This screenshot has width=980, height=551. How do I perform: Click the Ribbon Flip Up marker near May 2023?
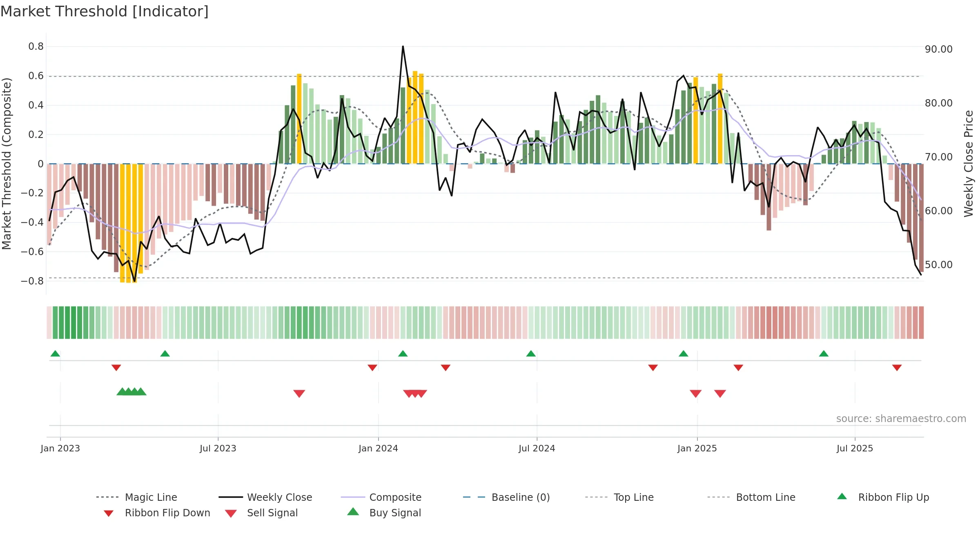coord(165,353)
